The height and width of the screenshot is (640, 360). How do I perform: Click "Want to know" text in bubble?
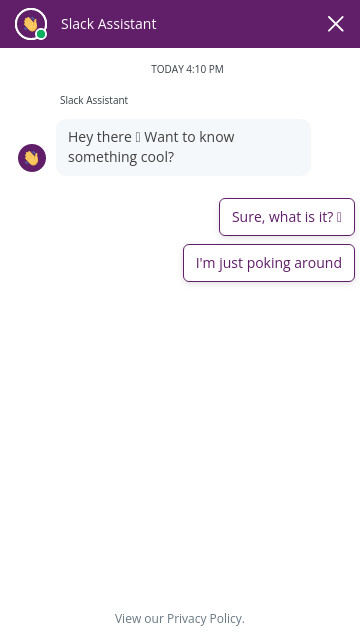pyautogui.click(x=189, y=137)
